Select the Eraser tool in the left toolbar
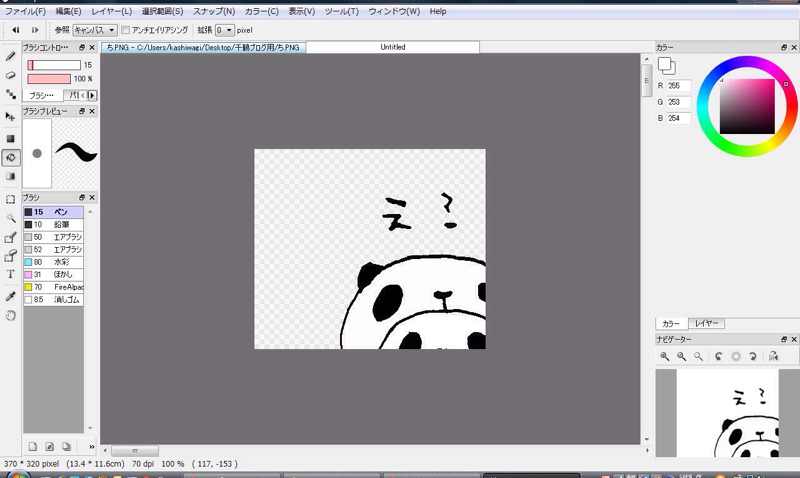Image resolution: width=800 pixels, height=478 pixels. click(10, 76)
